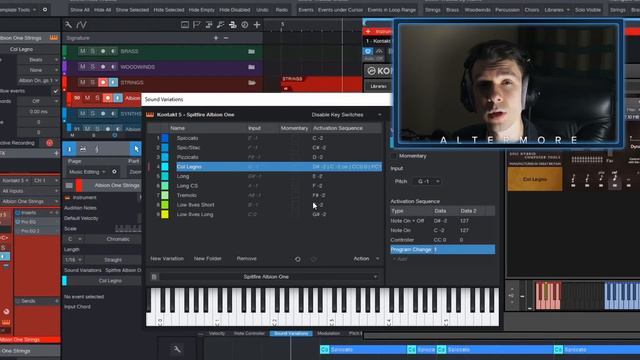The height and width of the screenshot is (360, 640).
Task: Open the All Inputs dropdown
Action: tap(29, 191)
